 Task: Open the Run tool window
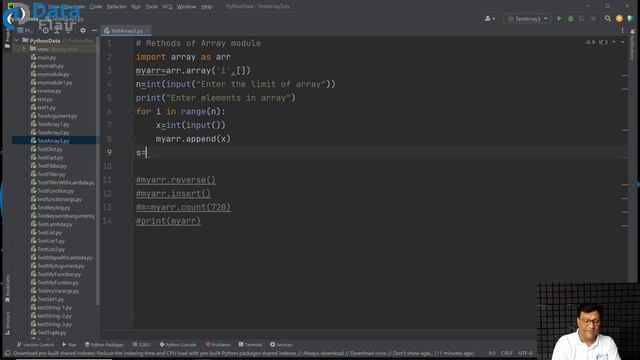69,345
